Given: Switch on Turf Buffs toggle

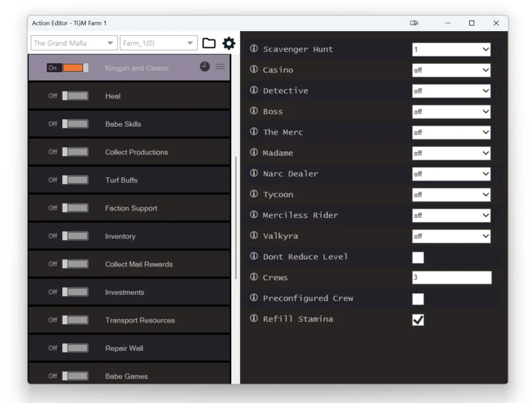Looking at the screenshot, I should tap(75, 180).
